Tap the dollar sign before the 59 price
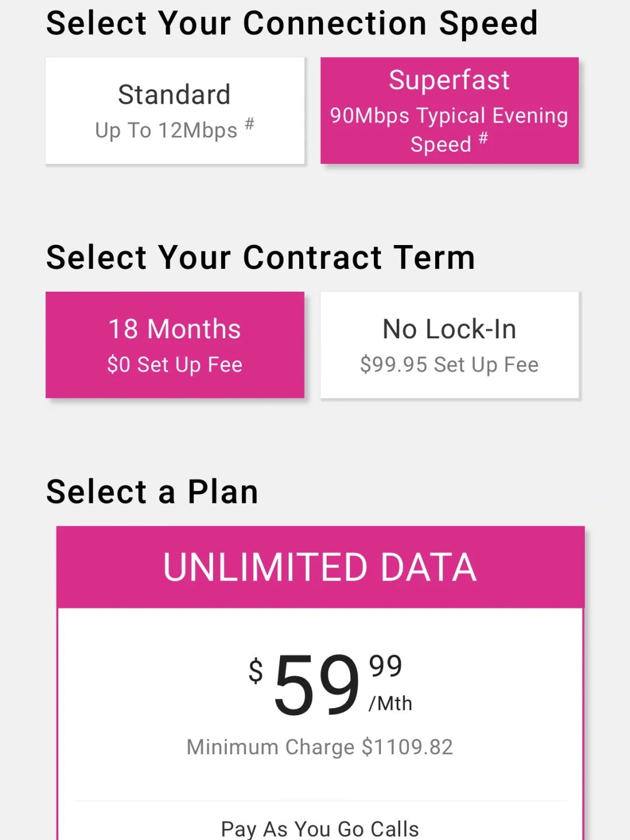The image size is (630, 840). (x=256, y=670)
